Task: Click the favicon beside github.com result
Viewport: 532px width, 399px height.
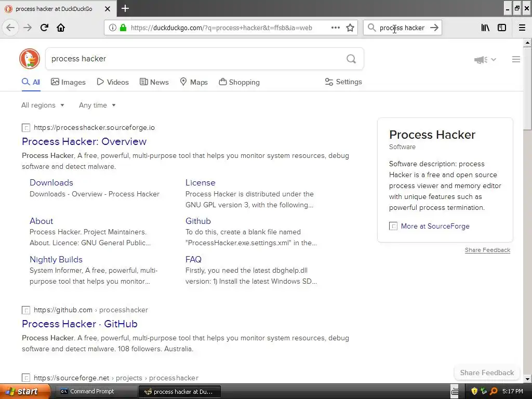Action: click(x=26, y=310)
